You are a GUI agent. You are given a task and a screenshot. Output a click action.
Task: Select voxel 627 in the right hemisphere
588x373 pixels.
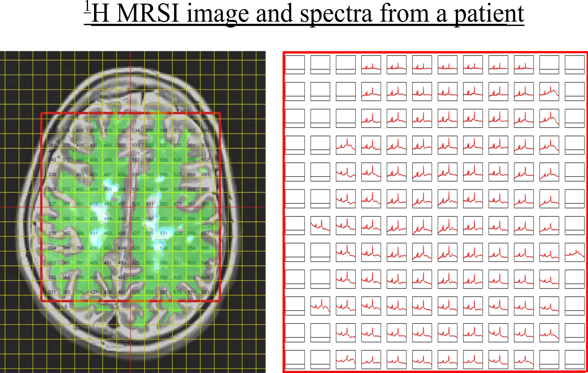coord(178,175)
